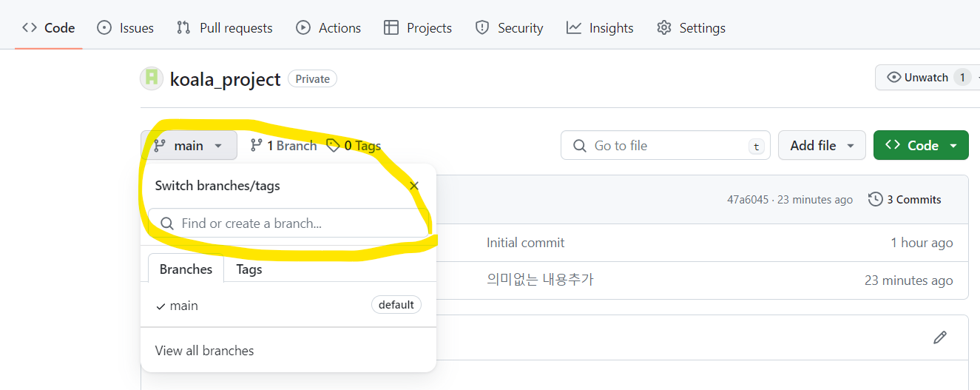
Task: Open the 3 Commits history
Action: point(905,200)
